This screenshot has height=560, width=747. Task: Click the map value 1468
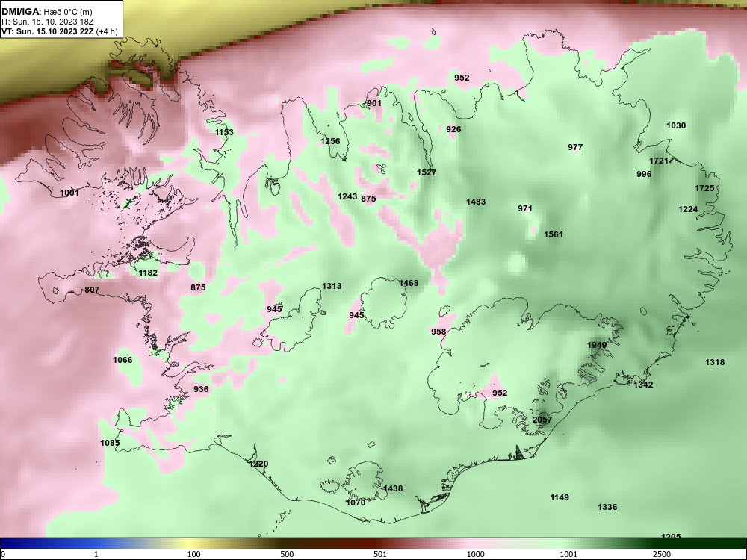(409, 283)
